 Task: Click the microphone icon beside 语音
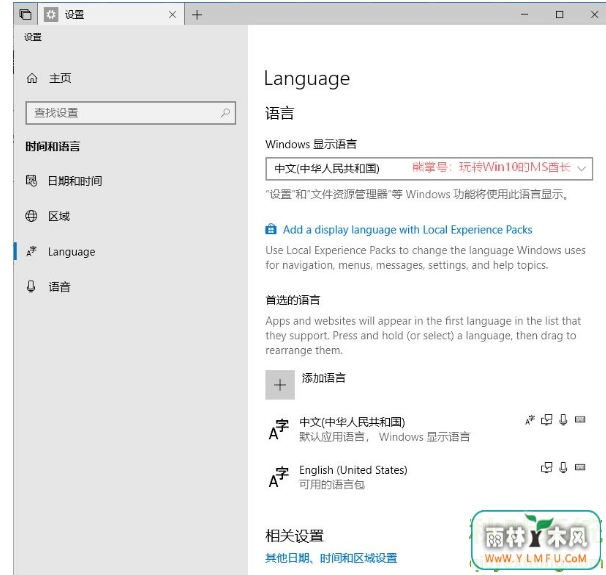[x=31, y=286]
